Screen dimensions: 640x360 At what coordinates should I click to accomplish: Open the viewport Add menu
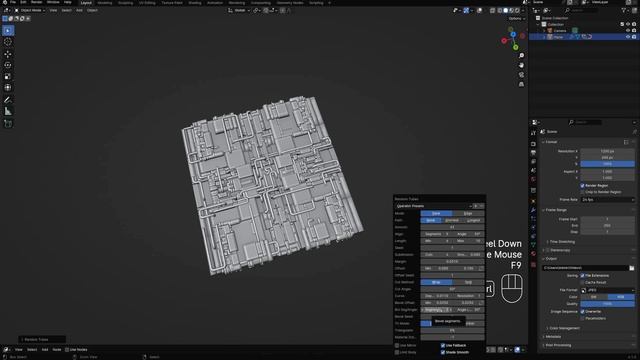(79, 10)
